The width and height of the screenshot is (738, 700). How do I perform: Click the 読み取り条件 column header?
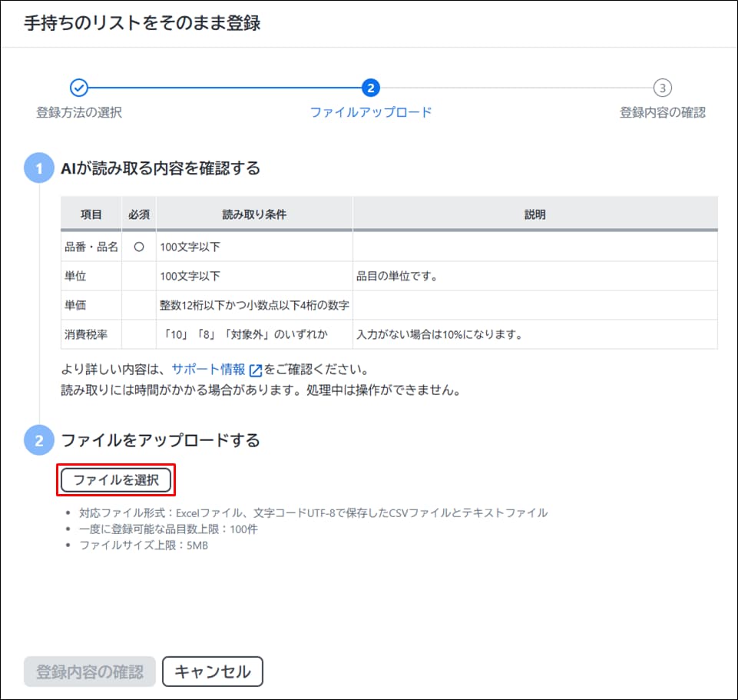[x=254, y=214]
